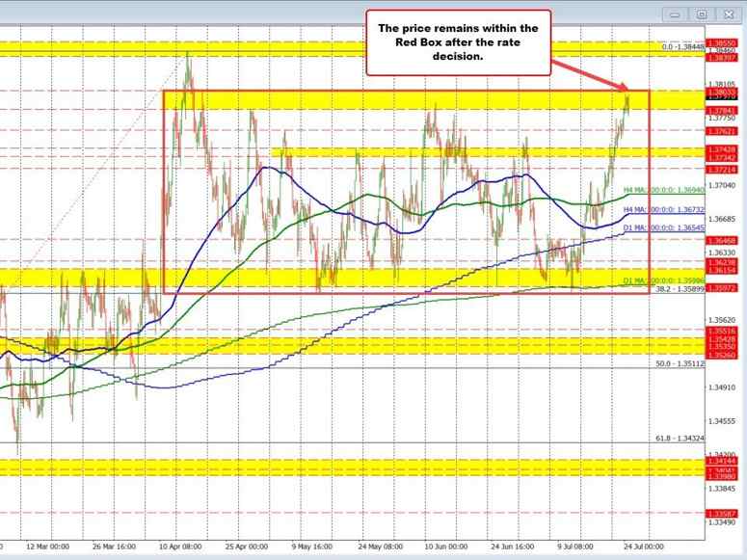Click the 9 May 16:00 date label
The width and height of the screenshot is (747, 560).
312,547
